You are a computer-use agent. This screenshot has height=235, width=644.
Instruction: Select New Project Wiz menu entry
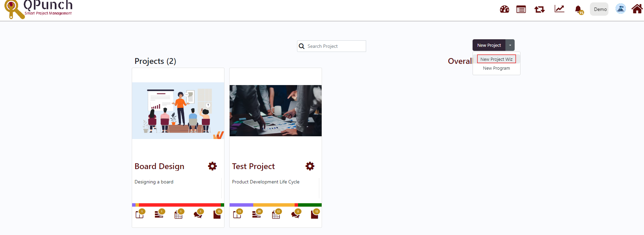coord(497,59)
